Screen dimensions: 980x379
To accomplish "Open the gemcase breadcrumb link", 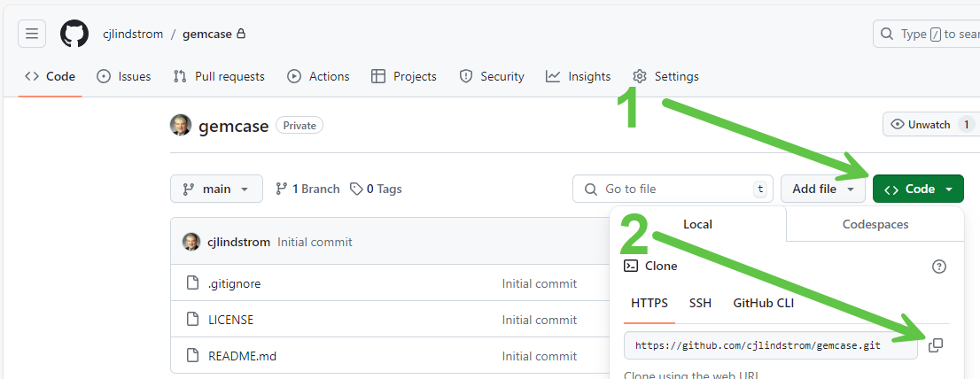I will [206, 34].
